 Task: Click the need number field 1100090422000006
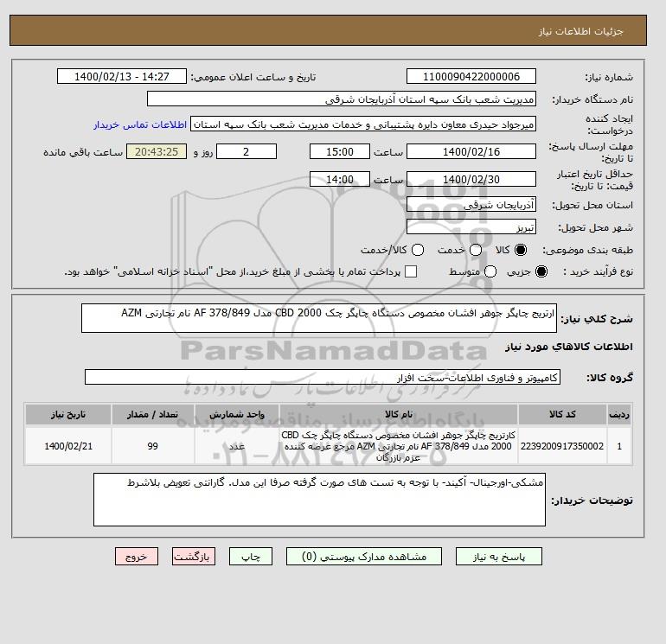pyautogui.click(x=471, y=76)
